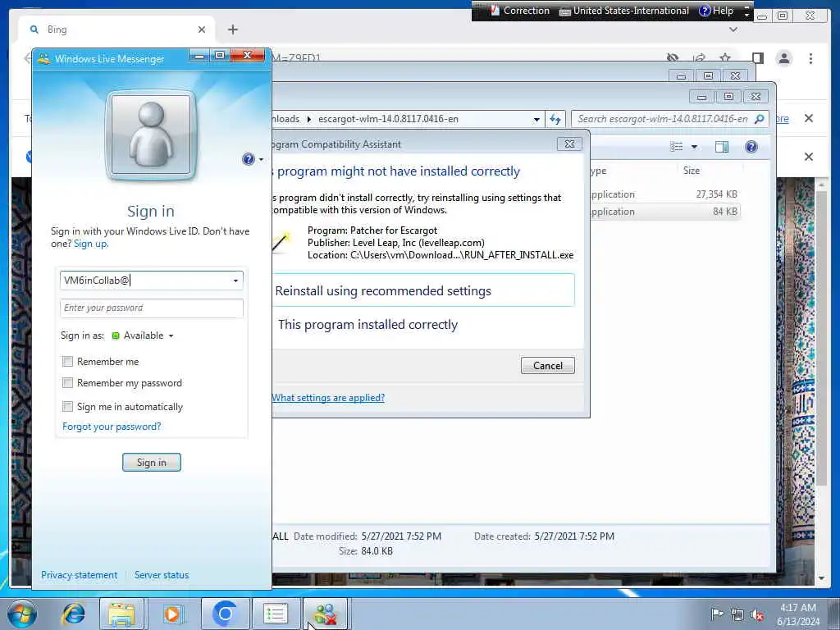
Task: Switch to the Chrome taskbar icon
Action: pos(225,614)
